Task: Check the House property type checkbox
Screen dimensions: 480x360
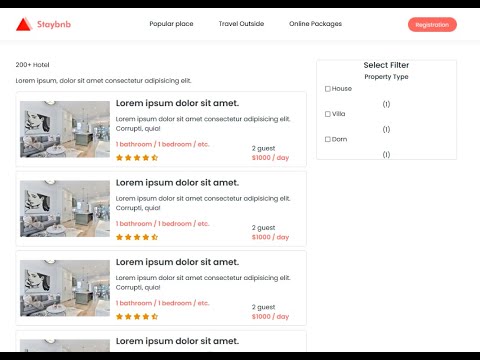Action: 328,89
